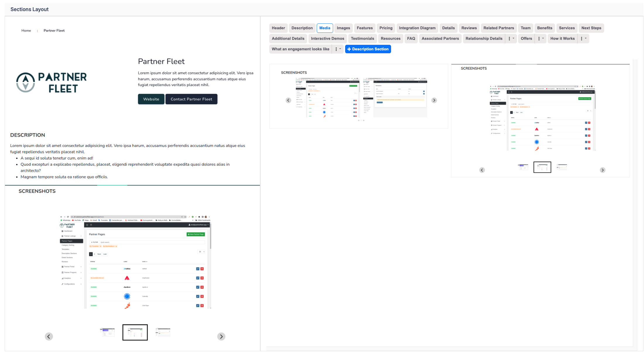Select the Header section tab
The width and height of the screenshot is (644, 358).
click(x=278, y=28)
